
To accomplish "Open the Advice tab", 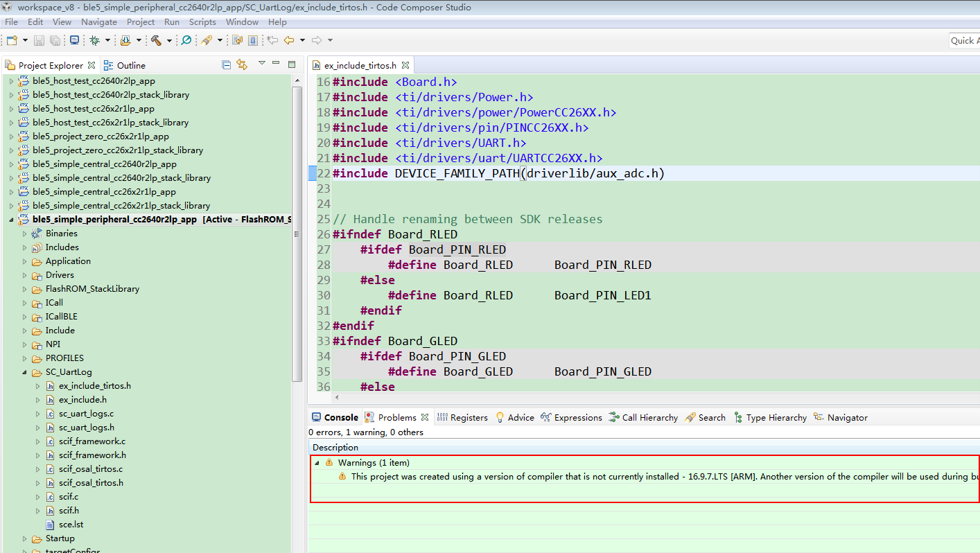I will click(514, 418).
